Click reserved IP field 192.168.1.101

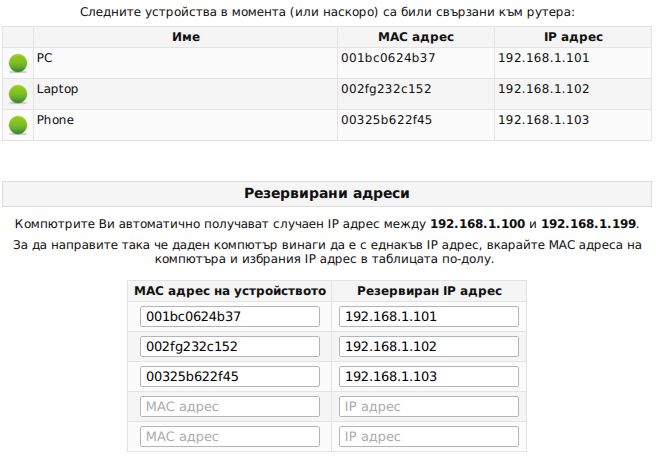(429, 317)
